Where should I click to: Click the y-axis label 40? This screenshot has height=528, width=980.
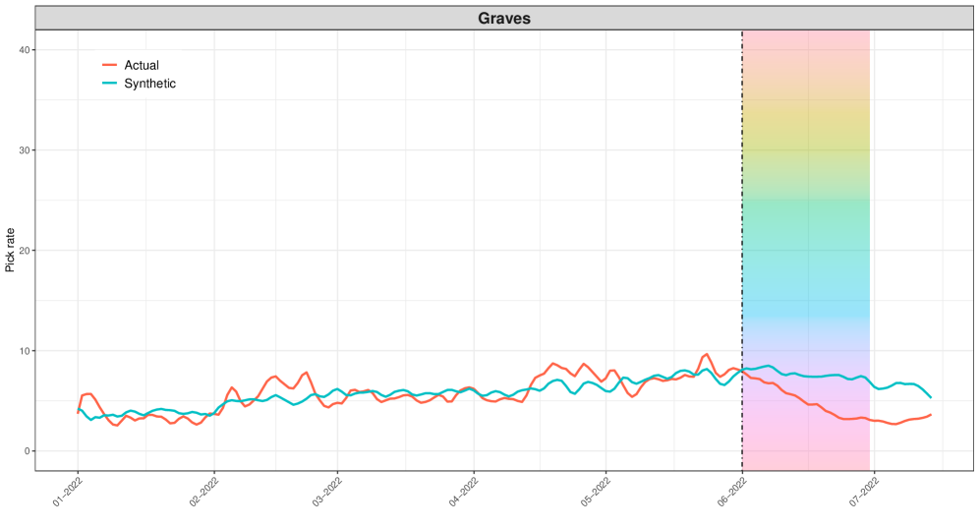[25, 50]
